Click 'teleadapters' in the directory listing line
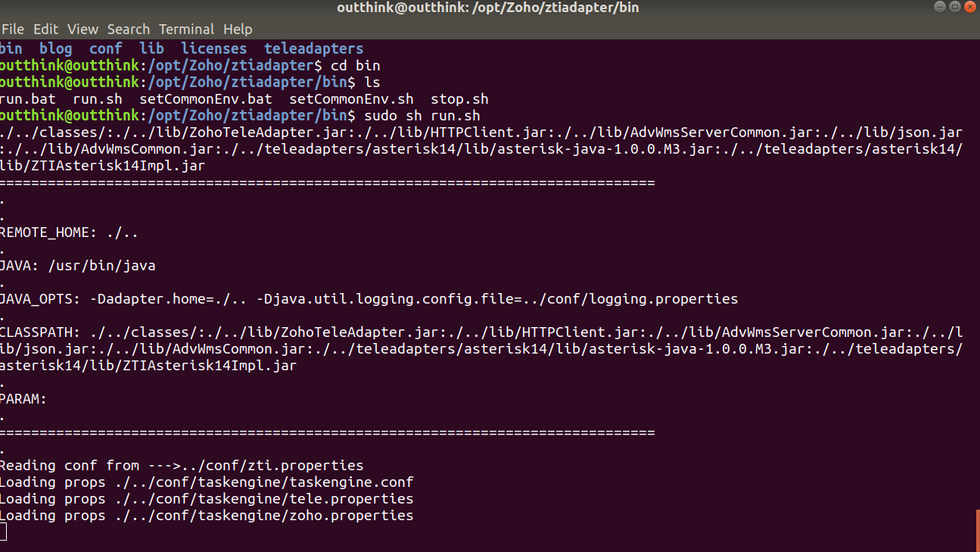The image size is (980, 552). 314,48
